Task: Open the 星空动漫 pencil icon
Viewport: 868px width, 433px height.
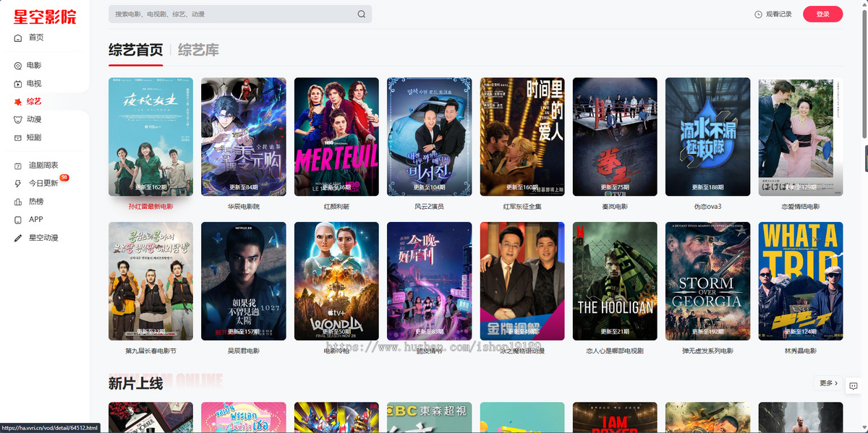Action: (18, 238)
